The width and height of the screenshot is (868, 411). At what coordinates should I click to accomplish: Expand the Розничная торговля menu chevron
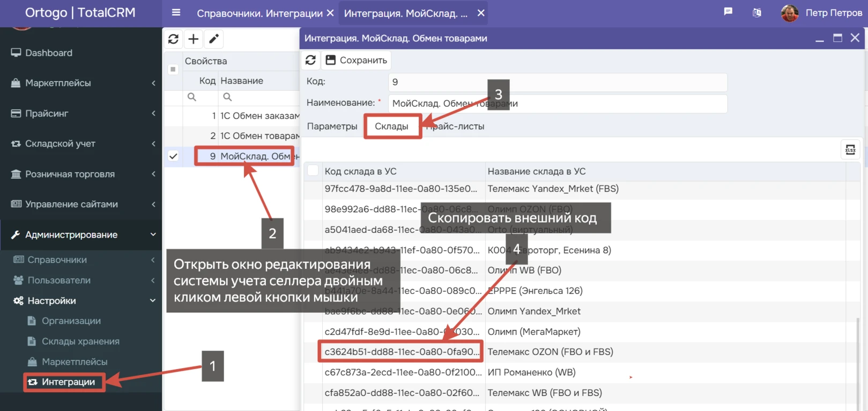tap(153, 174)
